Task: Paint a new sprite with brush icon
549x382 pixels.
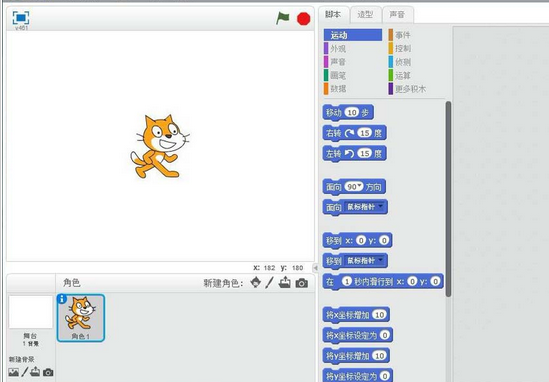Action: coord(269,282)
